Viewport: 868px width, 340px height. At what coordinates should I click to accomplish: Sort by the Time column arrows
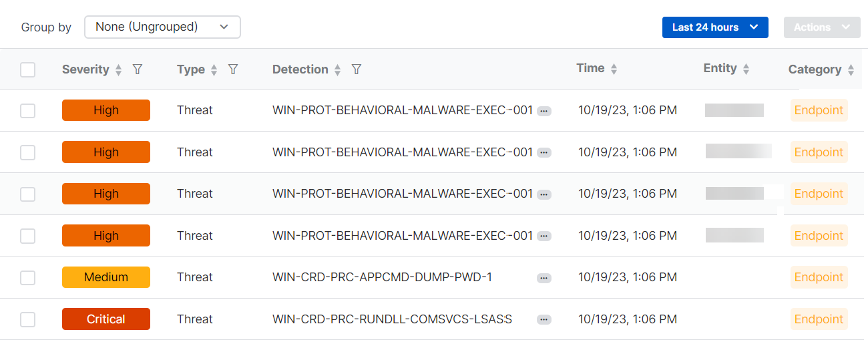tap(614, 69)
